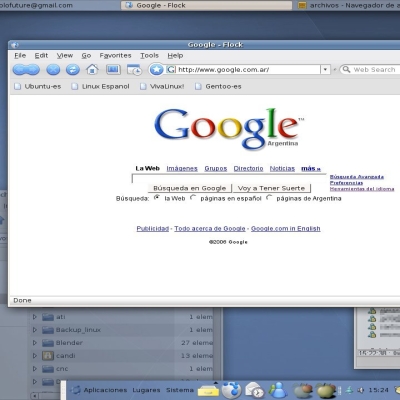Switch to 'archivos - Navegador' taskbar button
Screen dimensions: 400x400
coord(348,5)
